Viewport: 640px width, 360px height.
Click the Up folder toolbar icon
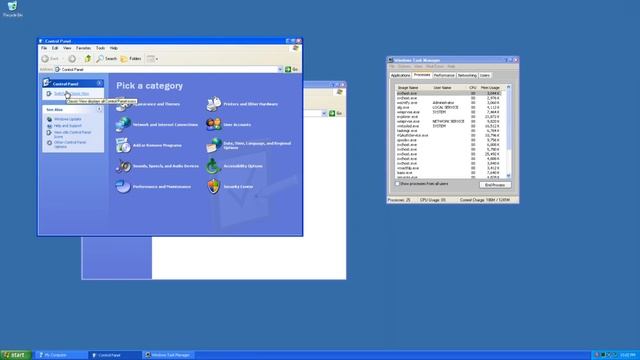pos(87,59)
